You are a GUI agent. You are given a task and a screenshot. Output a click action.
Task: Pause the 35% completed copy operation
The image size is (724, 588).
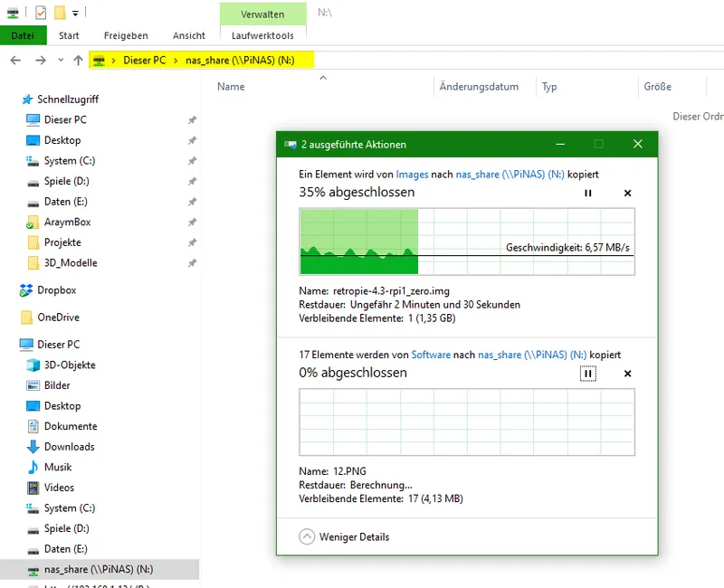pos(588,193)
